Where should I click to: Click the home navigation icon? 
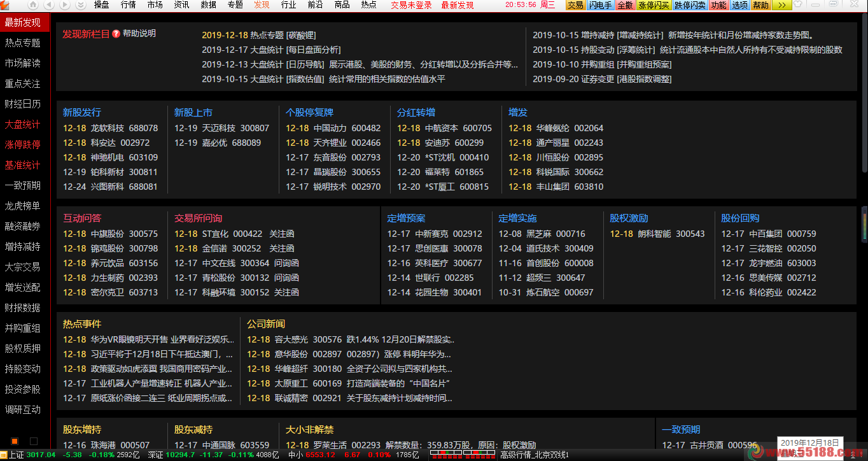[34, 5]
